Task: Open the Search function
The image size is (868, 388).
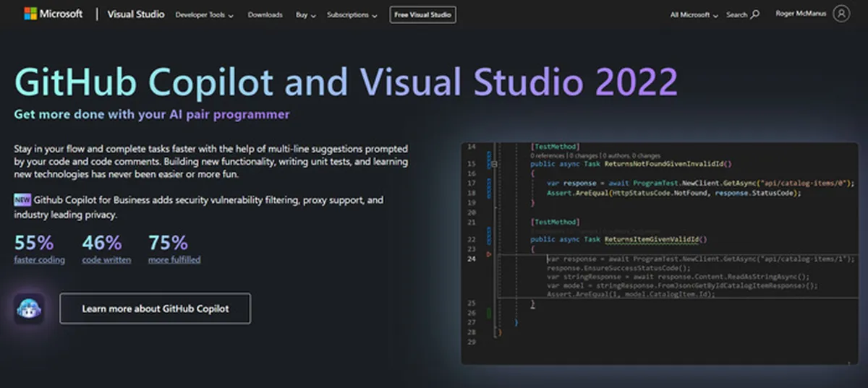Action: click(x=743, y=14)
